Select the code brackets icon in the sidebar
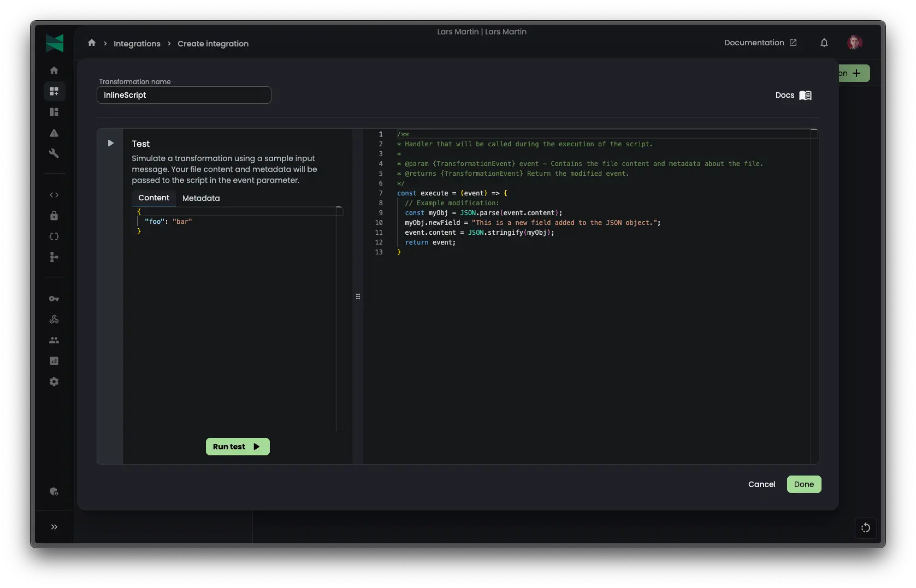This screenshot has width=916, height=588. tap(54, 195)
